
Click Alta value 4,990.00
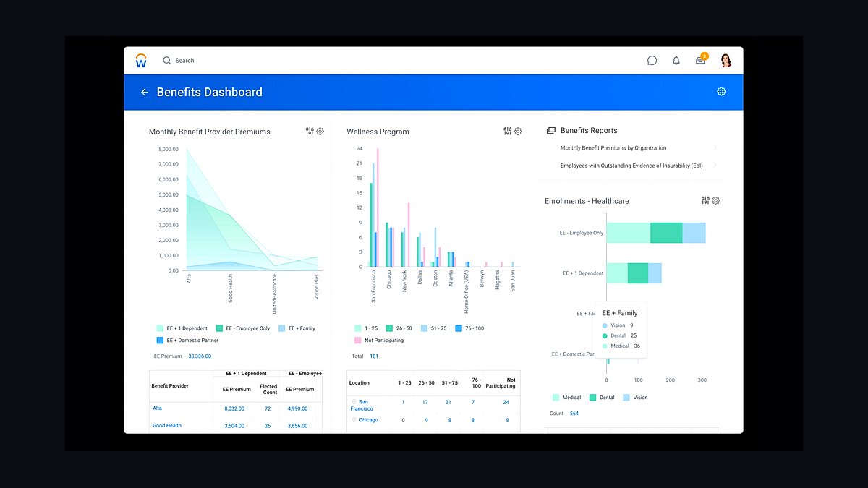pyautogui.click(x=297, y=408)
